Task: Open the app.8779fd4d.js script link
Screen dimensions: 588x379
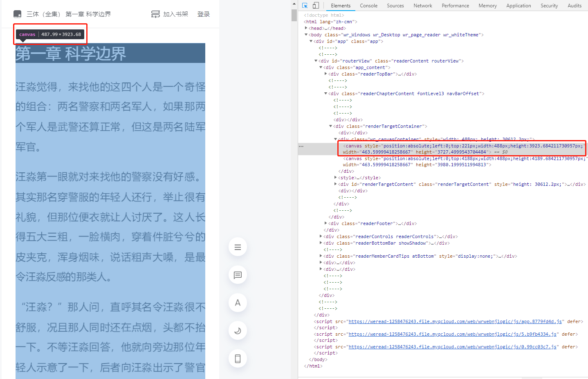Action: click(x=455, y=321)
